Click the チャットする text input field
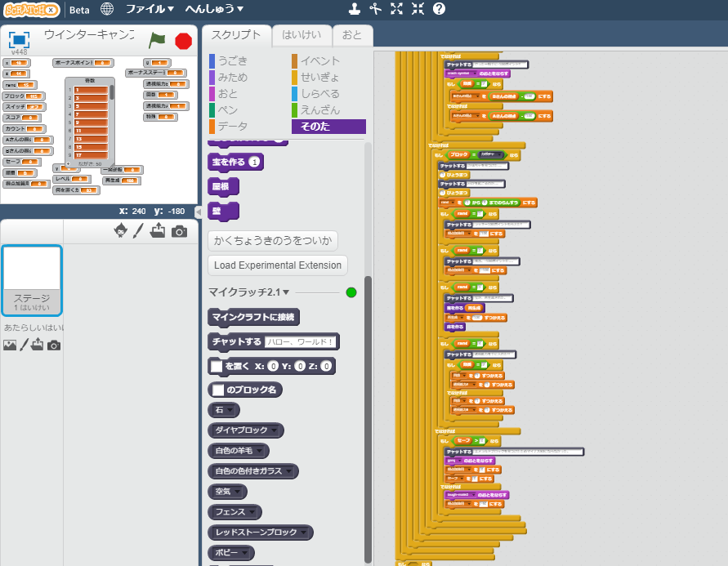Screen dimensions: 728x566 pos(301,341)
